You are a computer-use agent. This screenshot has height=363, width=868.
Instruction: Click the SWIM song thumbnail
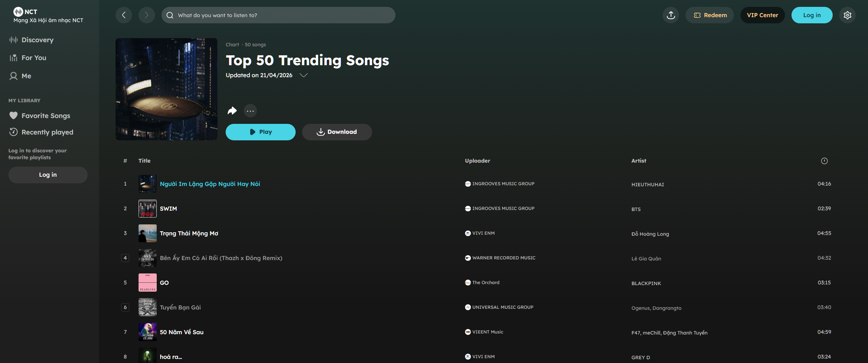coord(147,209)
